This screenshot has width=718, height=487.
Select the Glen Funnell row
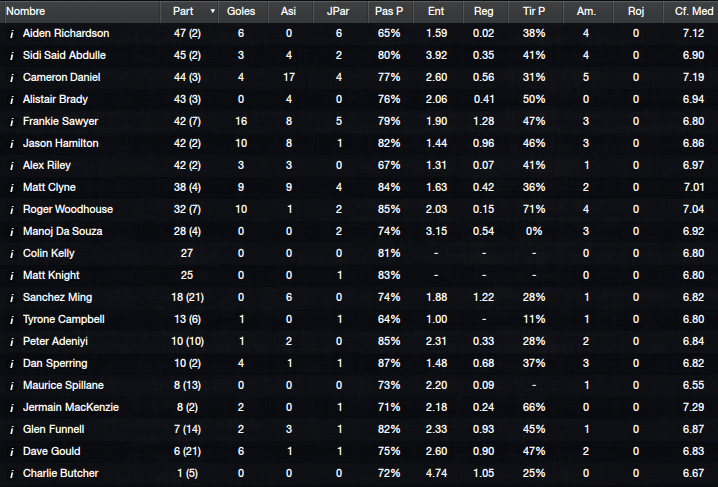(x=359, y=429)
